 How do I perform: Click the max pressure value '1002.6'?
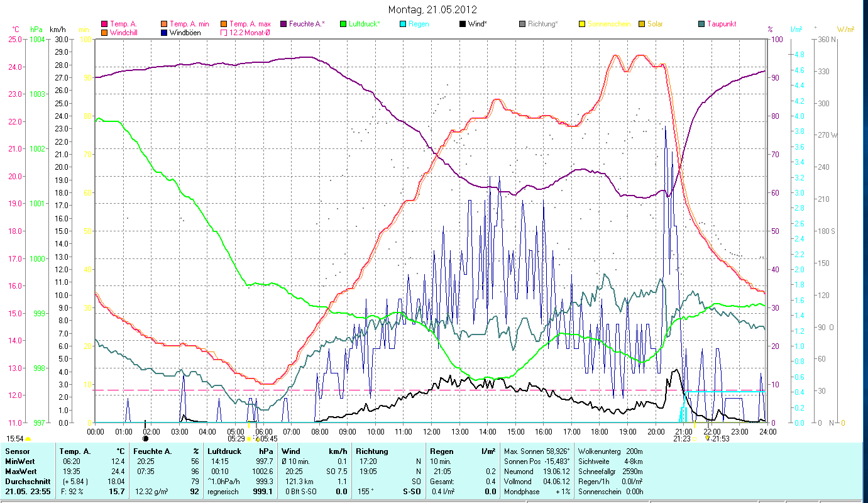(x=261, y=472)
